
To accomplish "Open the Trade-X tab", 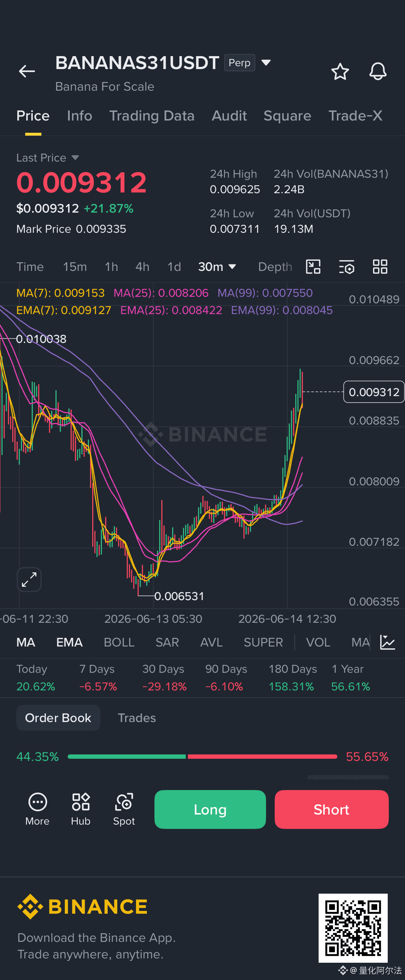I will click(x=355, y=115).
